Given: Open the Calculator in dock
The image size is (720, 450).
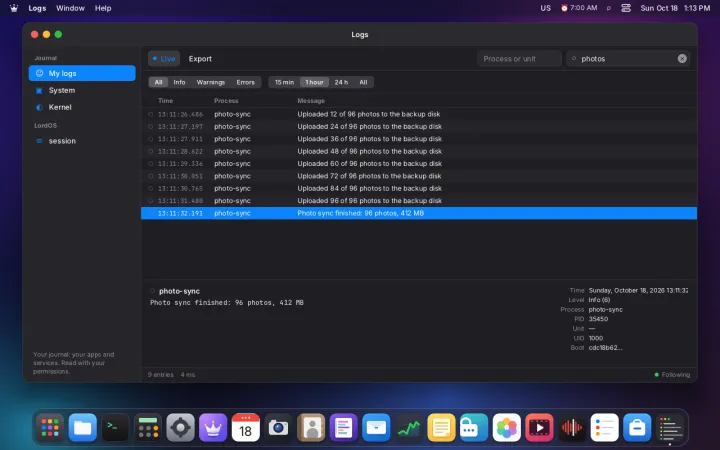Looking at the screenshot, I should [x=148, y=428].
